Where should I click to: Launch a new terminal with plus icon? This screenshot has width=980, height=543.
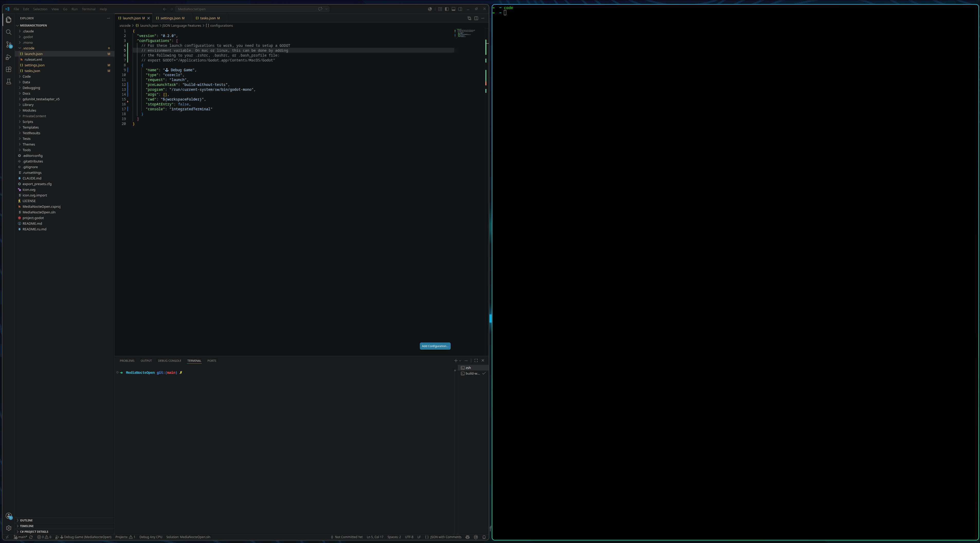point(455,361)
